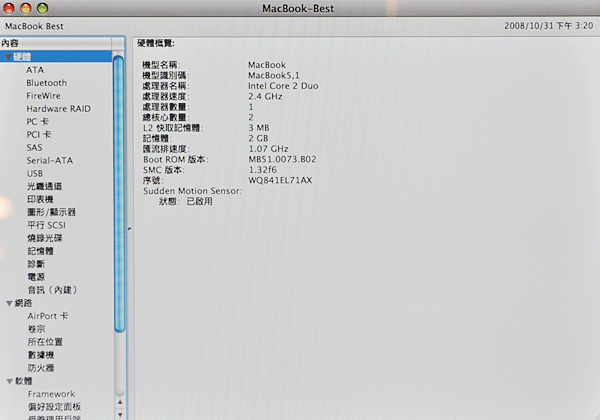Click the sidebar scroll down arrow
The image size is (600, 420).
tap(120, 415)
